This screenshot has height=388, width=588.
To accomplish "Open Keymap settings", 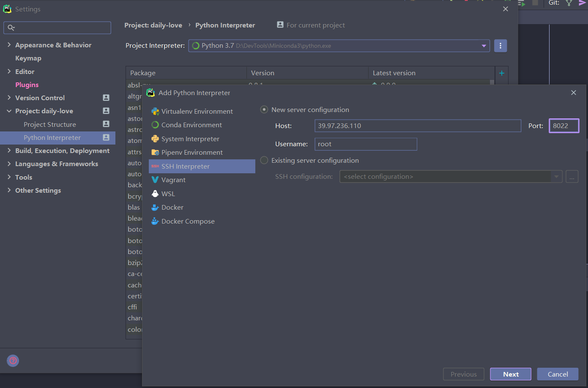I will point(28,58).
